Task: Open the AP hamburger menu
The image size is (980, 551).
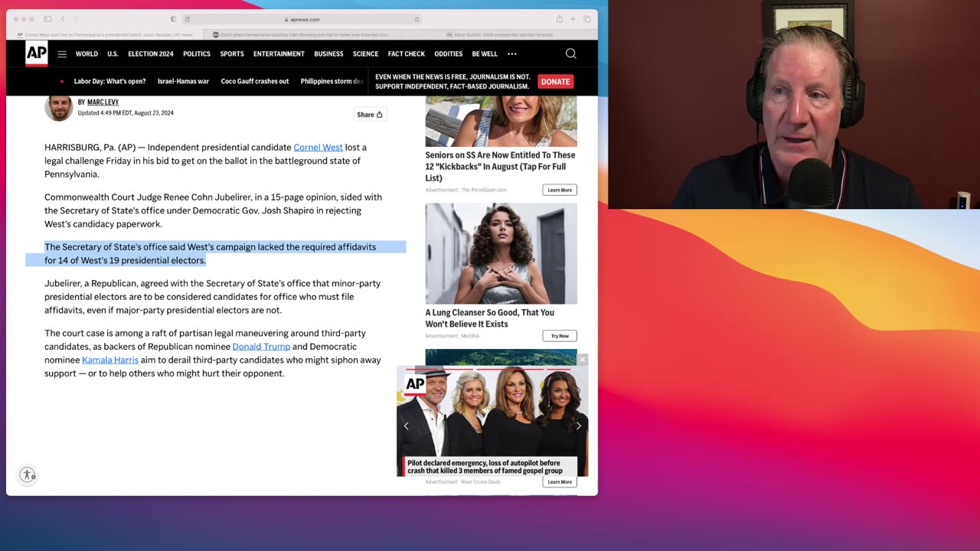Action: pos(62,54)
